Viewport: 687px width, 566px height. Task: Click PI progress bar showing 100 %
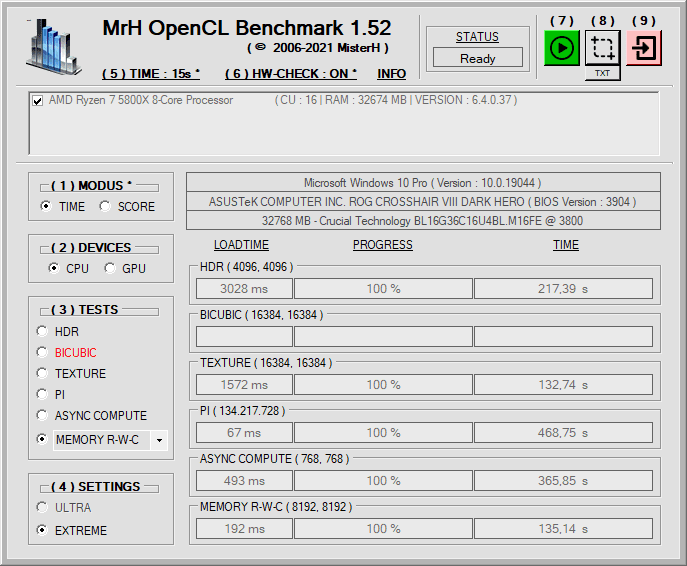tap(383, 433)
